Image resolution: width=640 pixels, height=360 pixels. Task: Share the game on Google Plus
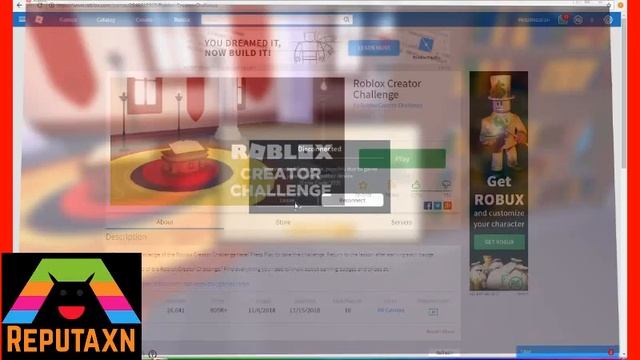pyautogui.click(x=447, y=205)
